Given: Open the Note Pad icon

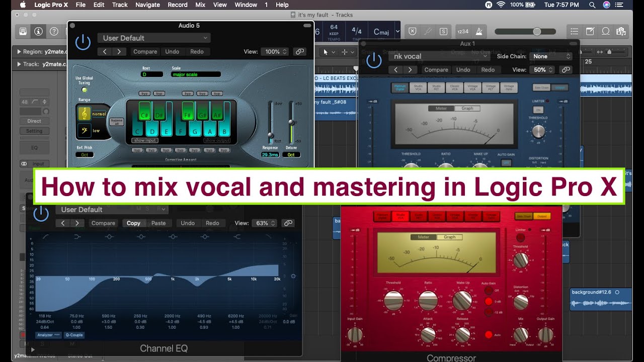Looking at the screenshot, I should [590, 31].
